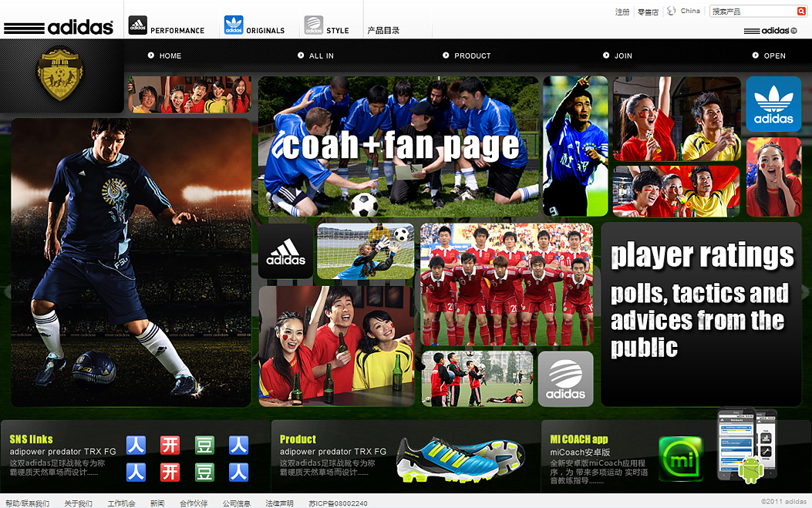The image size is (812, 508).
Task: Open the 法律声明 footer link
Action: click(x=280, y=503)
